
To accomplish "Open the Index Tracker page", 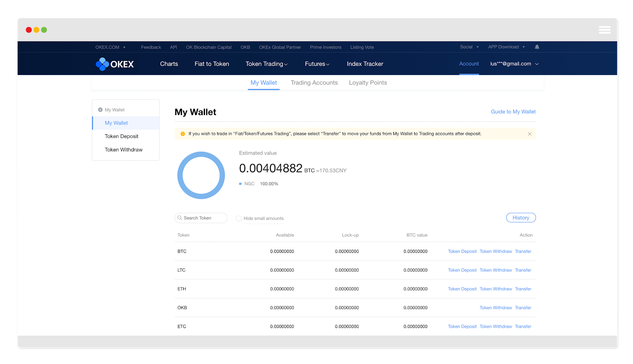I will tap(365, 64).
